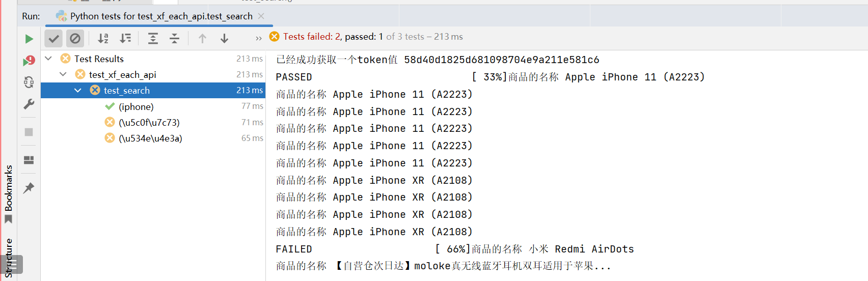
Task: Collapse the test_search node
Action: tap(78, 90)
